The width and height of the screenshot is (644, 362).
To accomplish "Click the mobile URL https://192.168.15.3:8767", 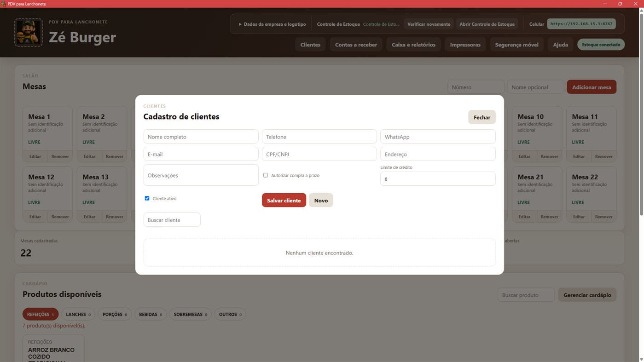I will click(581, 24).
